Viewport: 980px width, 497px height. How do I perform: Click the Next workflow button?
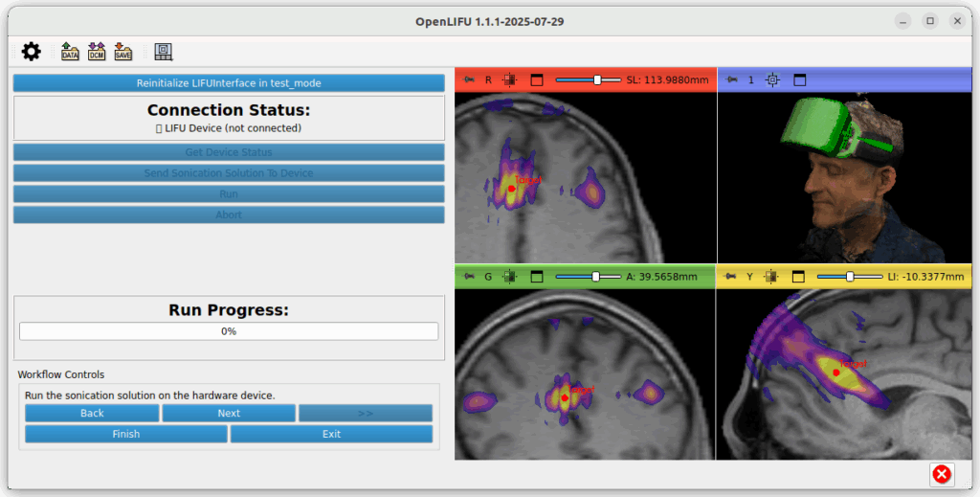point(229,414)
